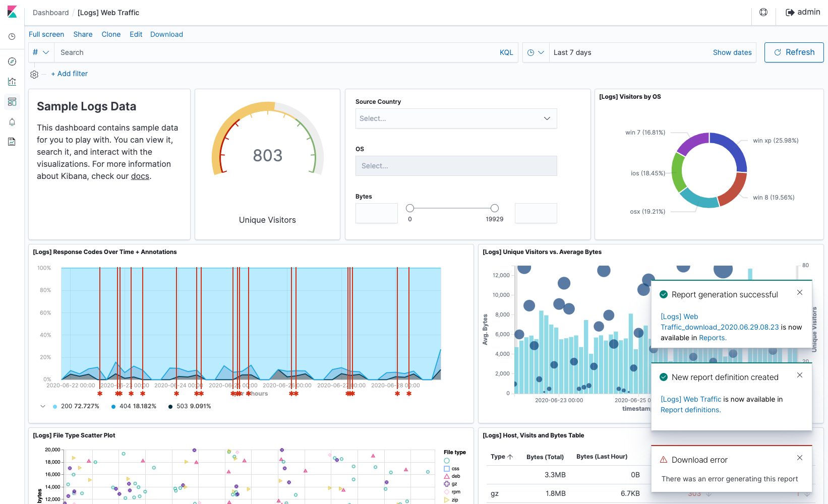Collapse response codes legend chevron
828x504 pixels.
pos(43,406)
